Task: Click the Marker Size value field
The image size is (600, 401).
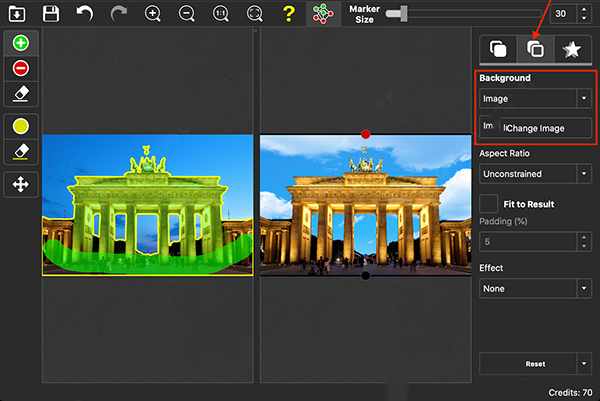Action: [x=563, y=14]
